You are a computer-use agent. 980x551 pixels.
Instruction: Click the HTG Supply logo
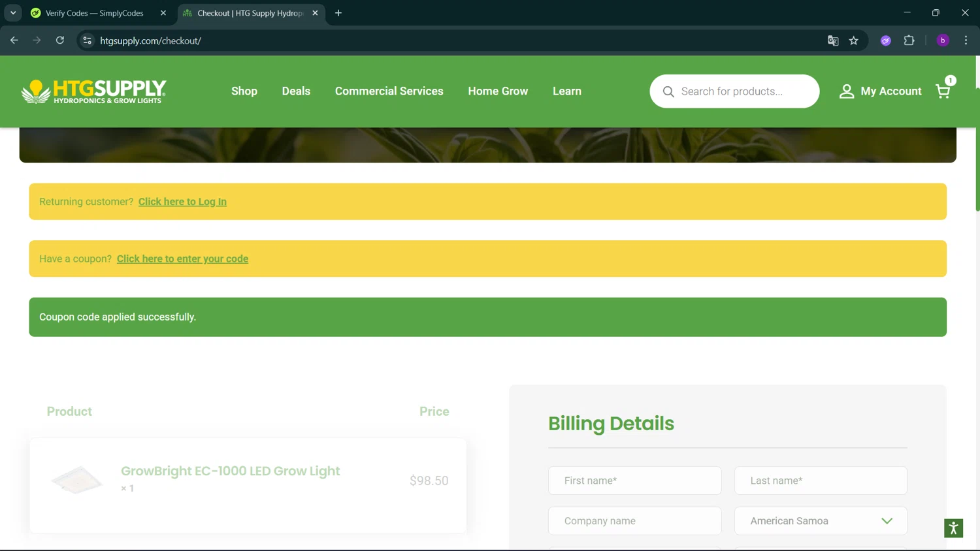tap(93, 91)
